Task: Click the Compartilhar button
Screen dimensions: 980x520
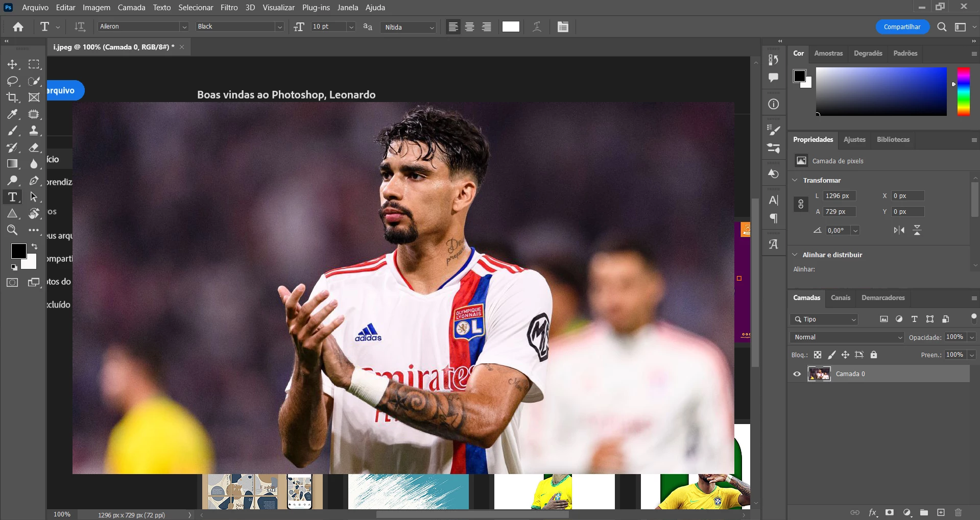Action: (x=902, y=27)
